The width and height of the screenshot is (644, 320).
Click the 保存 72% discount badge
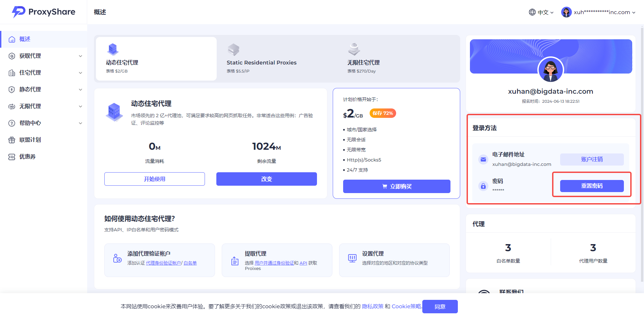click(x=383, y=113)
